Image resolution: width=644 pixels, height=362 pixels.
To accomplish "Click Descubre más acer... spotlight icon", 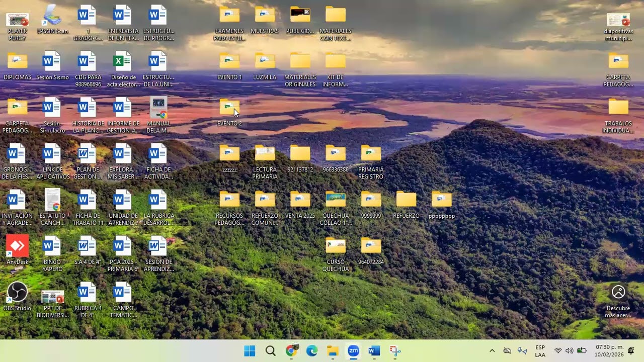I will click(x=618, y=301).
